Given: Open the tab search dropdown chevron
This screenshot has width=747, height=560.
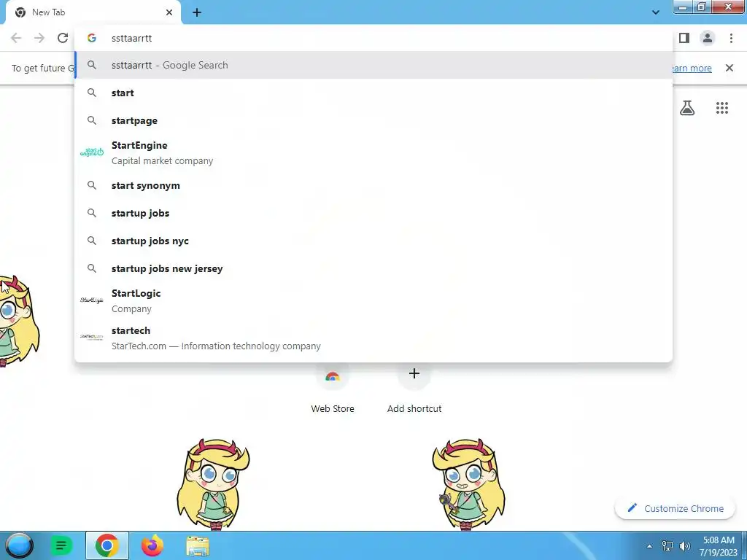Looking at the screenshot, I should tap(656, 12).
